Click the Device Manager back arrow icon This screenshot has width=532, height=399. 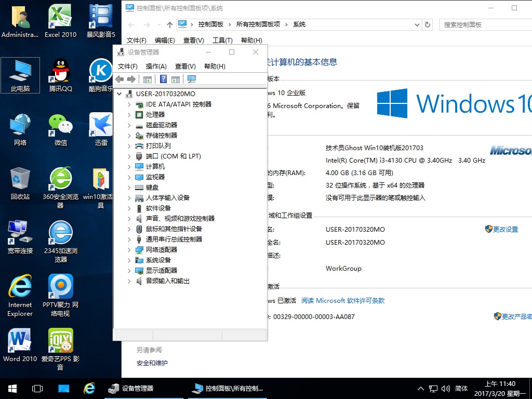tap(119, 79)
